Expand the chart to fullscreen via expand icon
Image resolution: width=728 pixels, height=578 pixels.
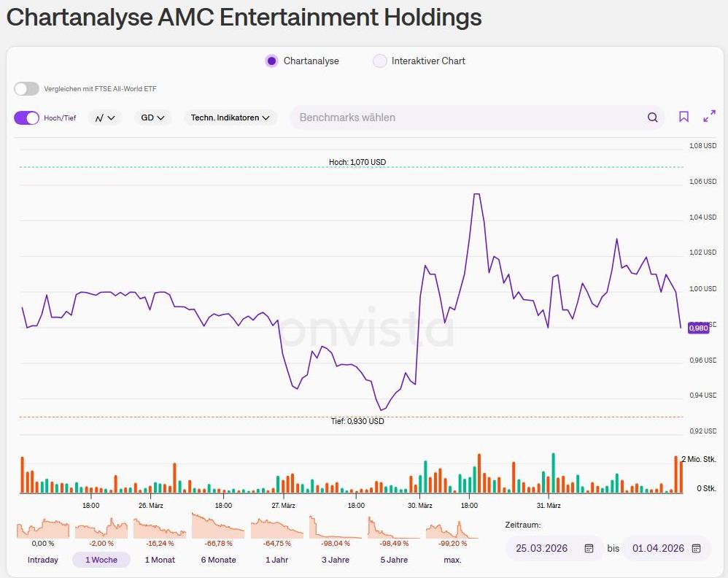coord(708,116)
